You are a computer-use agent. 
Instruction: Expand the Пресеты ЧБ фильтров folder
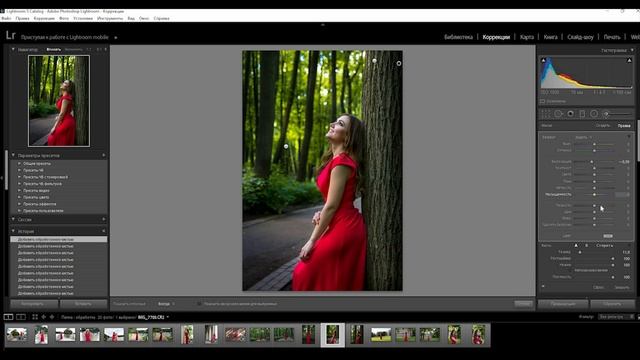pos(19,184)
